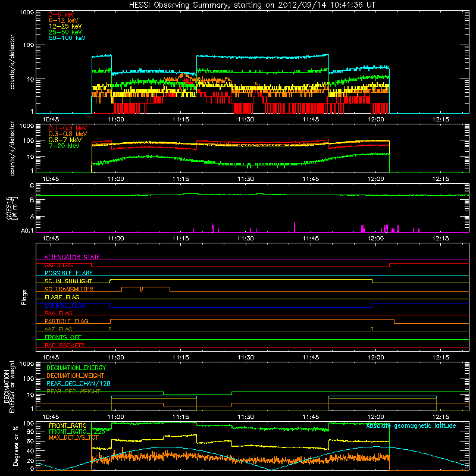This screenshot has width=476, height=476.
Task: Click the REAR_DEC_WEIGHT legend entry
Action: pos(73,392)
